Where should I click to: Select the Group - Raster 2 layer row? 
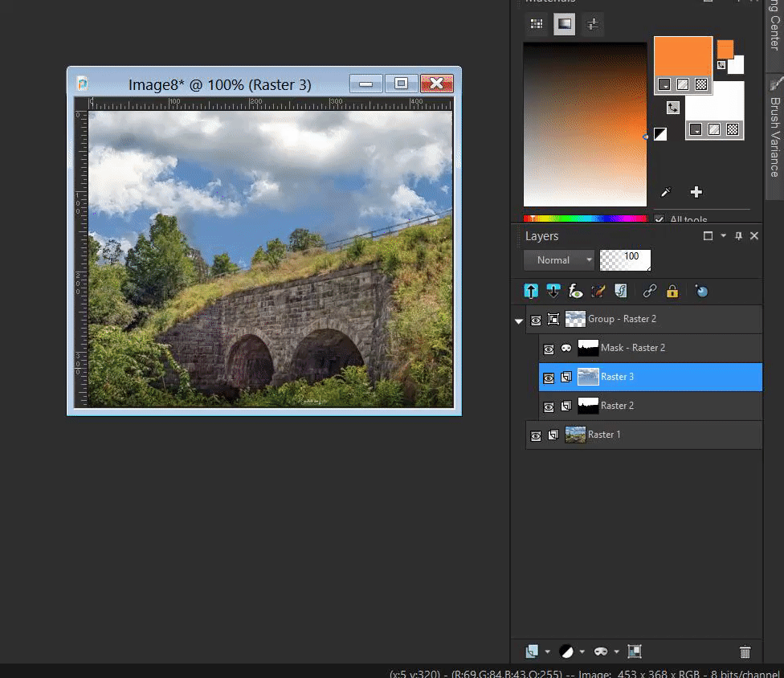tap(644, 319)
